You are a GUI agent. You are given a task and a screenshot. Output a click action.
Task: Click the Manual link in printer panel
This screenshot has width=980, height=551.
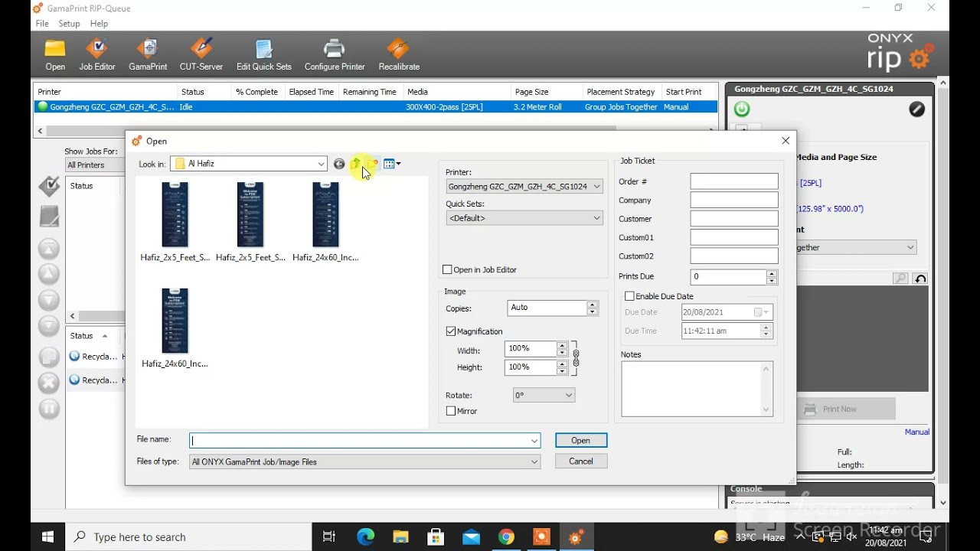[x=916, y=432]
